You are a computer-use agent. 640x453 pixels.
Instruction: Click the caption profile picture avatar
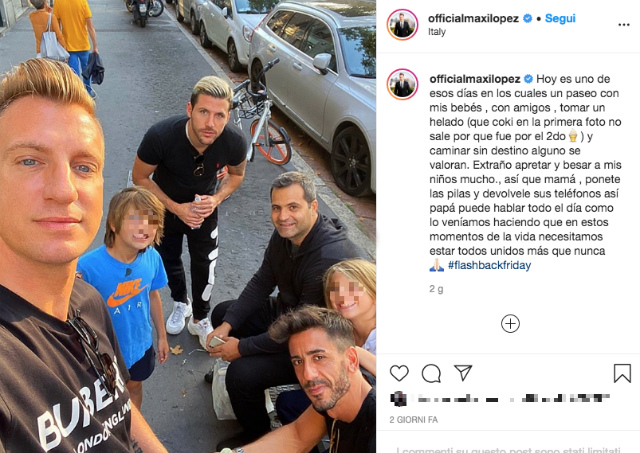click(x=402, y=84)
